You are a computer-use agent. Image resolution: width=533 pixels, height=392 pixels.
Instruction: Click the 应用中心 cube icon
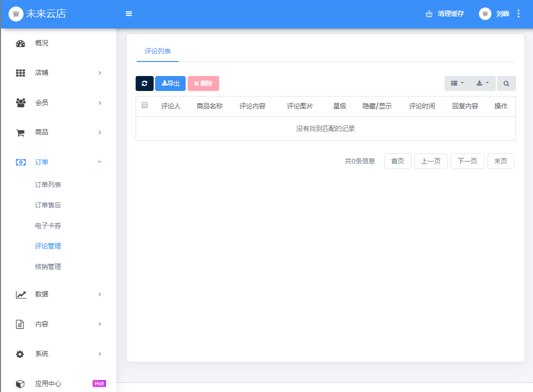click(x=20, y=384)
